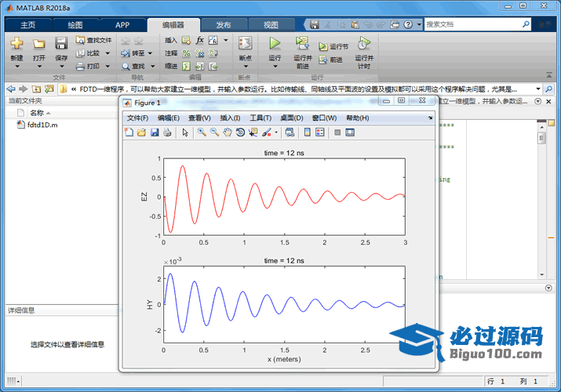This screenshot has width=561, height=392.
Task: Click Figure 1 print figure icon
Action: tap(167, 132)
